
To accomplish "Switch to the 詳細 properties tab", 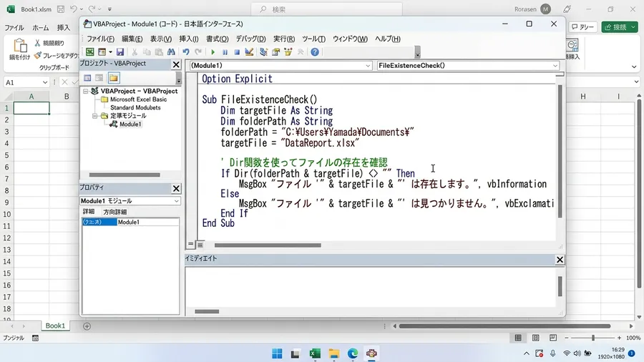I will (x=89, y=212).
